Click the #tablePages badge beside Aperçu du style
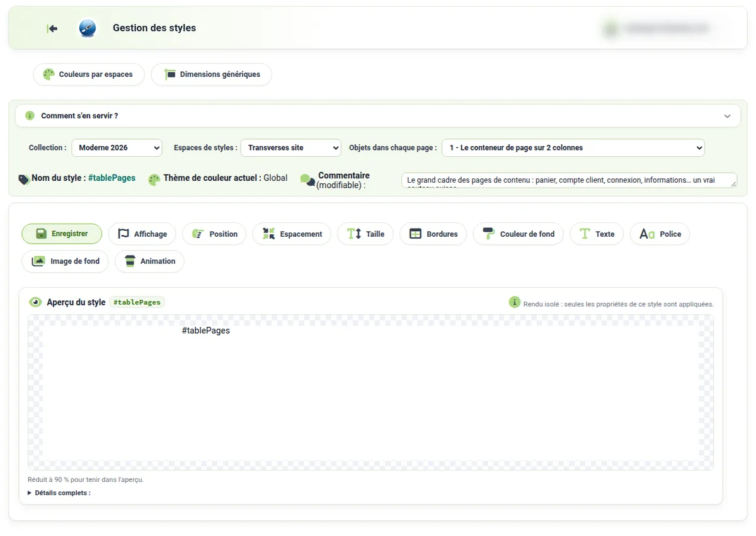 [137, 302]
